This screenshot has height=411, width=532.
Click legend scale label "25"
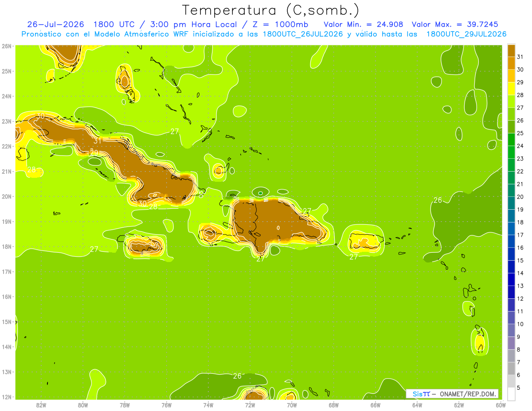click(520, 133)
